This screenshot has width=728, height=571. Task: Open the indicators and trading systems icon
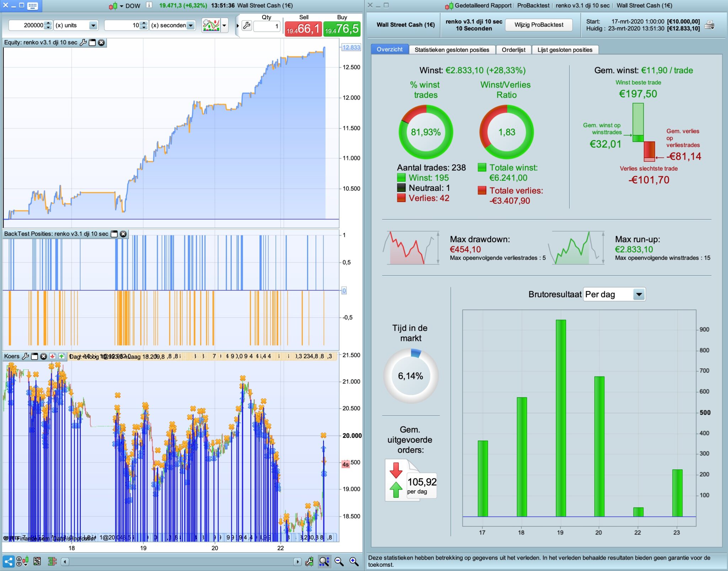[211, 25]
